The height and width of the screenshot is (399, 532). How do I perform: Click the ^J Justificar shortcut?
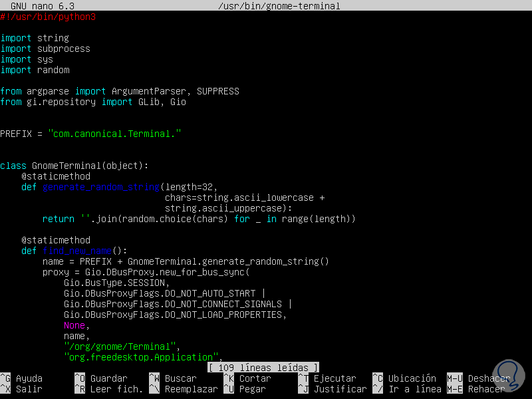332,389
